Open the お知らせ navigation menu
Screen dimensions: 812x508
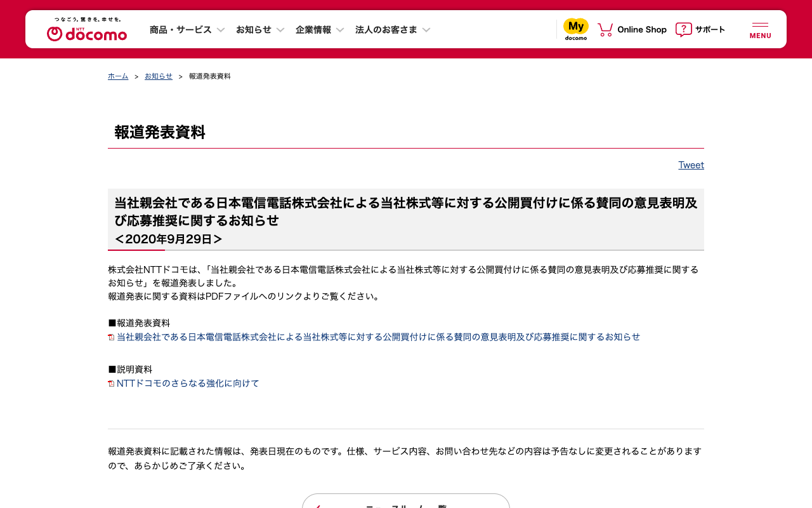click(x=254, y=30)
